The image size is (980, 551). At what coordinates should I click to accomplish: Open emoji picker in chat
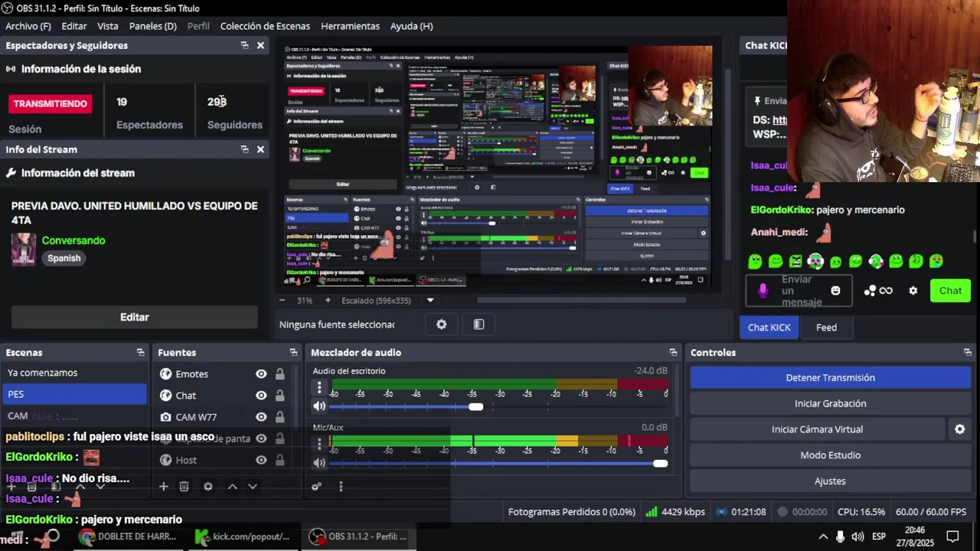(835, 291)
